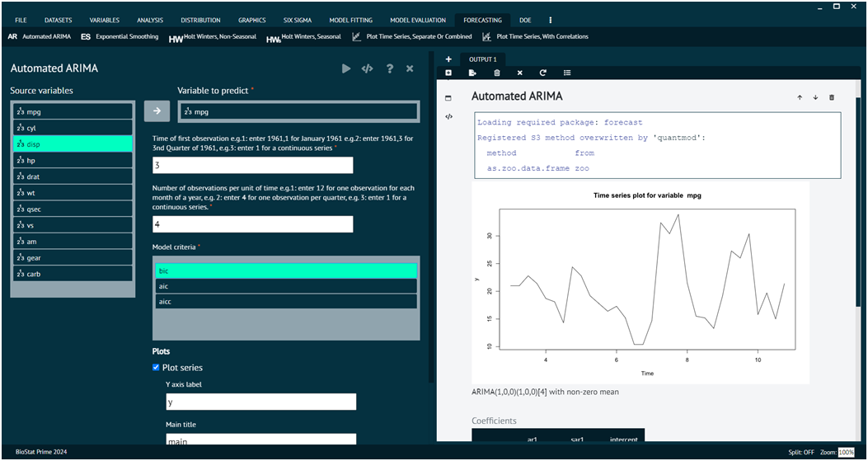Delete the Automated ARIMA output section
This screenshot has width=868, height=461.
coord(832,97)
